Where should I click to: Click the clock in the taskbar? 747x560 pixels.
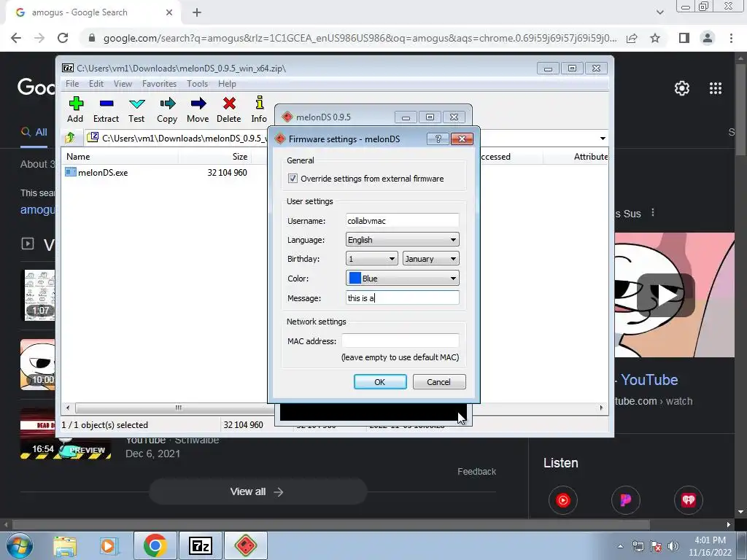(x=710, y=546)
